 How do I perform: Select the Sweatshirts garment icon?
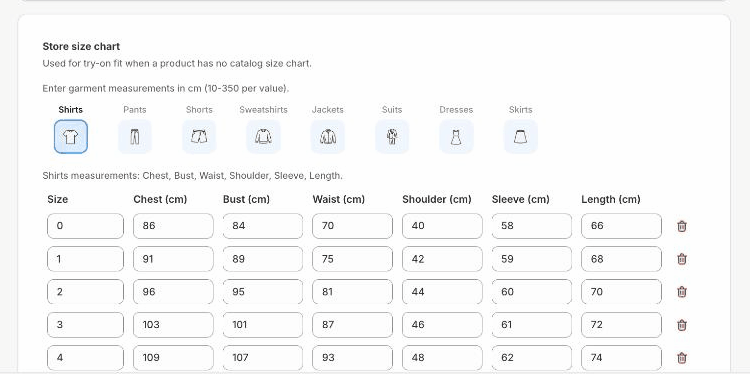tap(263, 137)
